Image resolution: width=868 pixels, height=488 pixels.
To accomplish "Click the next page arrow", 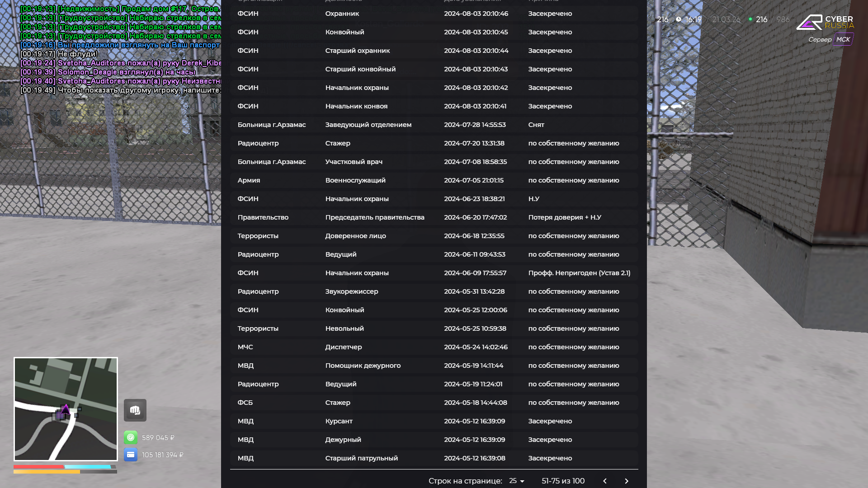I will [627, 481].
